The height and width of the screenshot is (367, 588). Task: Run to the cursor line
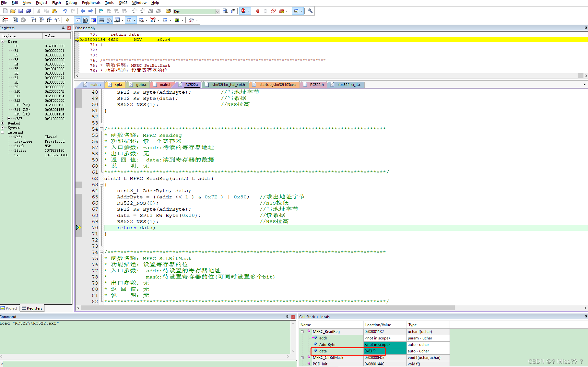pyautogui.click(x=57, y=20)
